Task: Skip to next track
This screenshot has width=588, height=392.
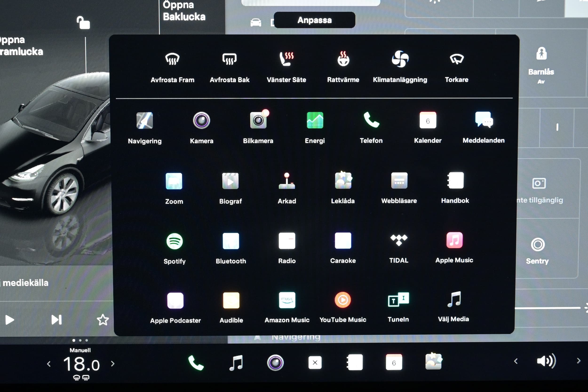Action: pos(56,320)
